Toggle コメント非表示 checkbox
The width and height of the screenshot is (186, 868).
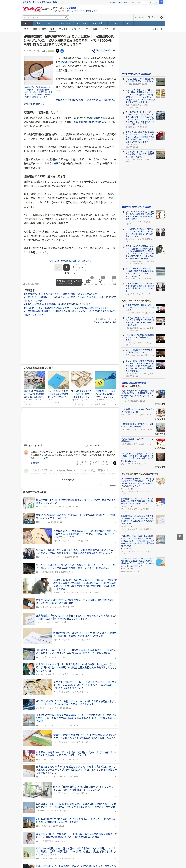click(102, 486)
